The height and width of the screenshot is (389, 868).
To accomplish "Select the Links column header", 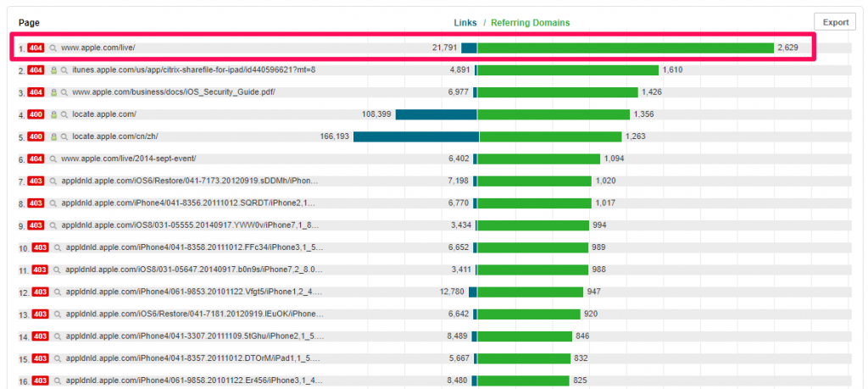I will [x=465, y=23].
